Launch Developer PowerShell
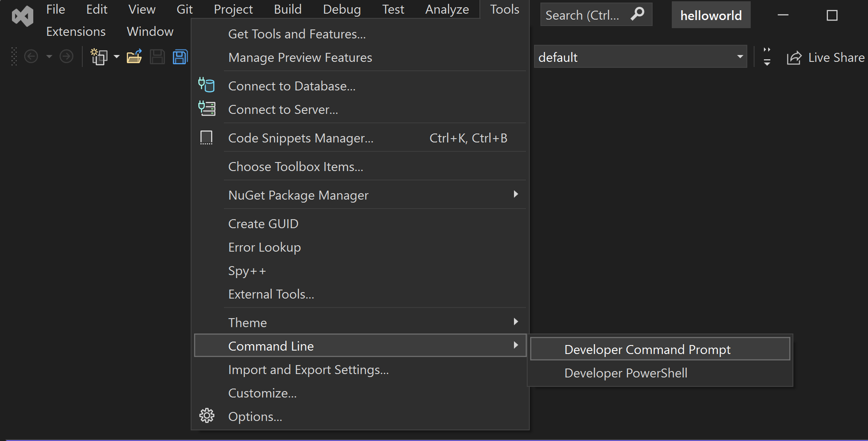Image resolution: width=868 pixels, height=441 pixels. pos(625,372)
